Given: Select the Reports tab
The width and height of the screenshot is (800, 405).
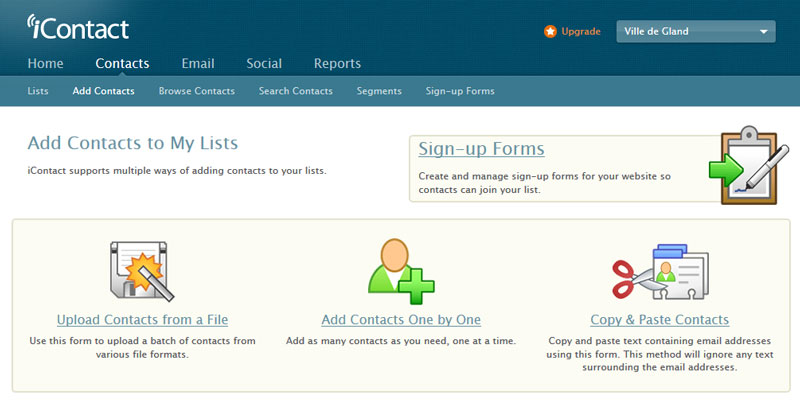Looking at the screenshot, I should [x=337, y=63].
